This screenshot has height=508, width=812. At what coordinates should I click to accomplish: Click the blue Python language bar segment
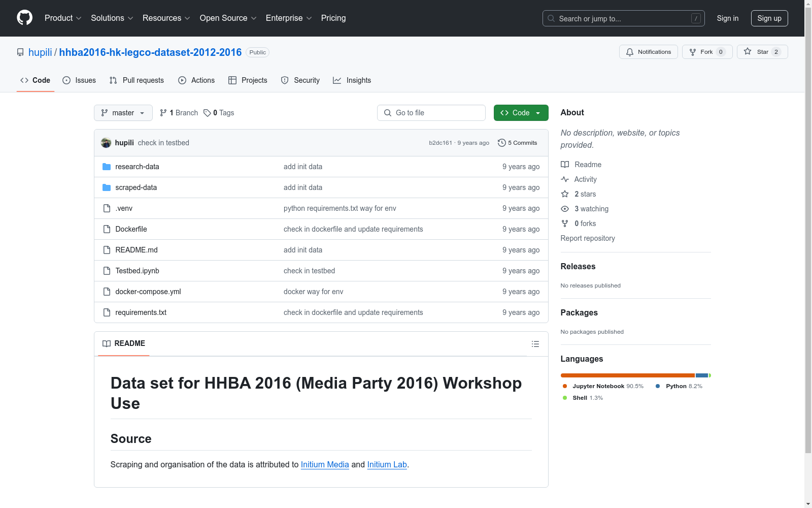702,375
